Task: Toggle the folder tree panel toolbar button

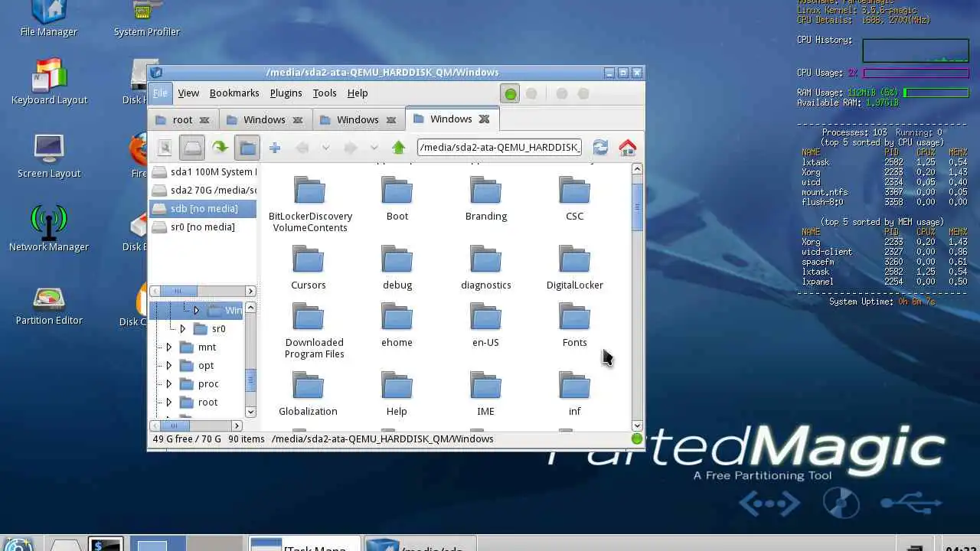Action: coord(247,148)
